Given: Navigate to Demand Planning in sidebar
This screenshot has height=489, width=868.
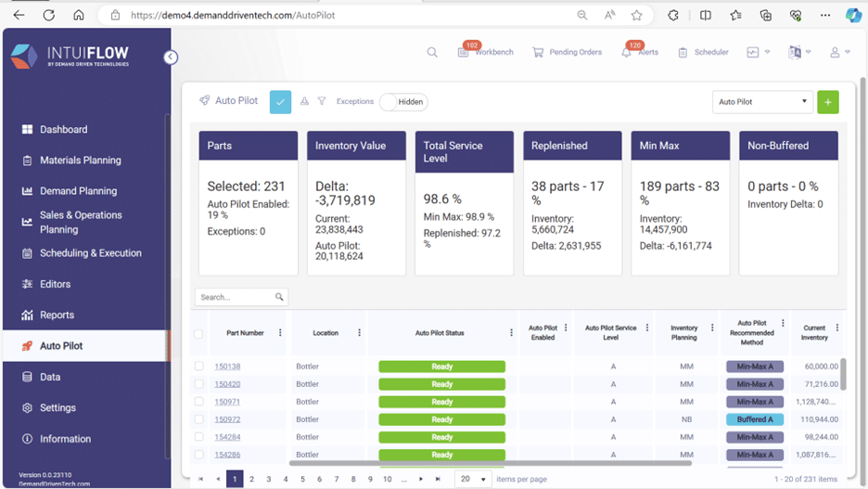Looking at the screenshot, I should [78, 191].
